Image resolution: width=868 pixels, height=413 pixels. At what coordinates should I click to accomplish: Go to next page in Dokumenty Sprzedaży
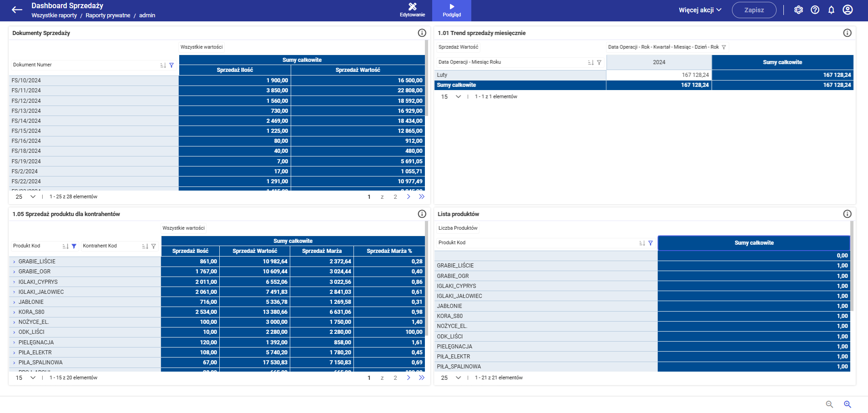tap(409, 196)
